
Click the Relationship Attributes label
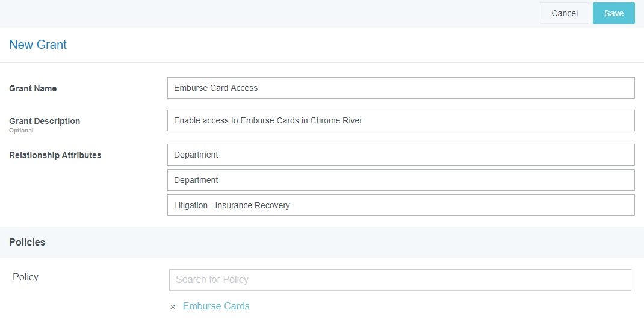[55, 155]
